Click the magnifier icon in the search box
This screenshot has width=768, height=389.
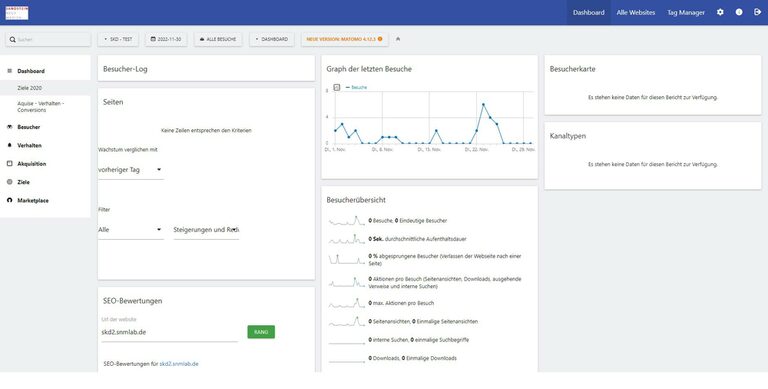coord(12,40)
